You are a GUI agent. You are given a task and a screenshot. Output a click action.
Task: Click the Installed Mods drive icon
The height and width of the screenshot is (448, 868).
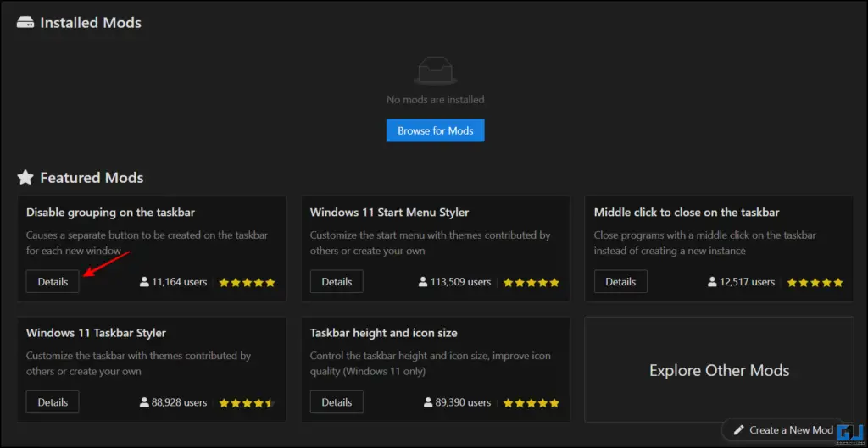25,23
